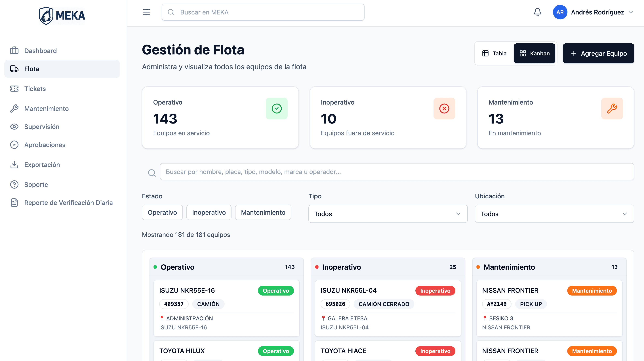Select the Tickets icon in the sidebar
The height and width of the screenshot is (361, 644).
(x=14, y=89)
